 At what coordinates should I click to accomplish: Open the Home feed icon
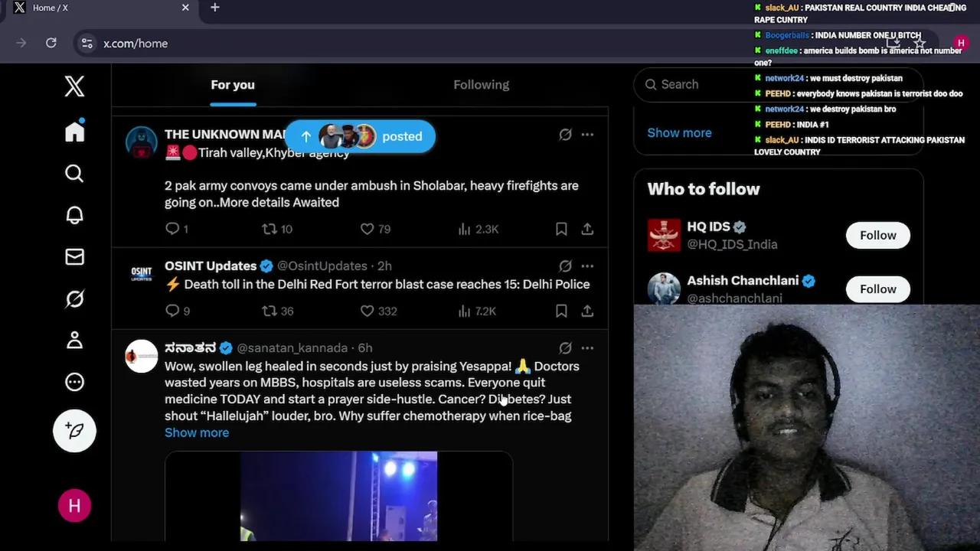pos(74,131)
